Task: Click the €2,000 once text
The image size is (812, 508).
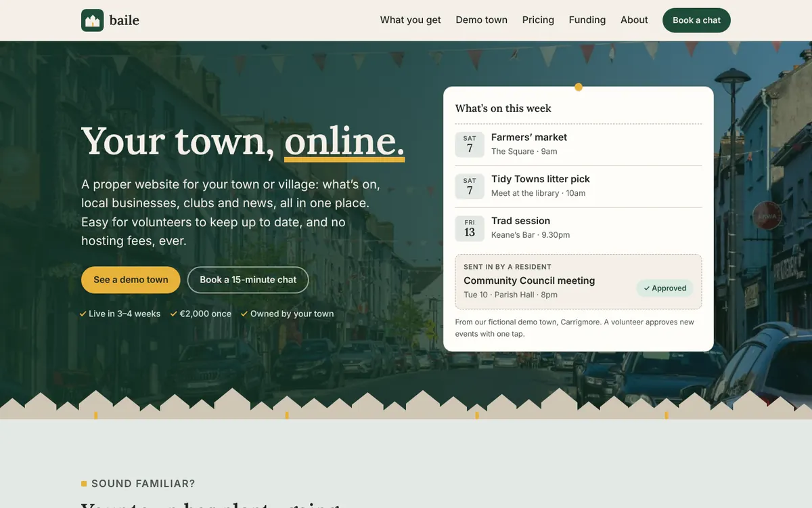Action: [206, 314]
